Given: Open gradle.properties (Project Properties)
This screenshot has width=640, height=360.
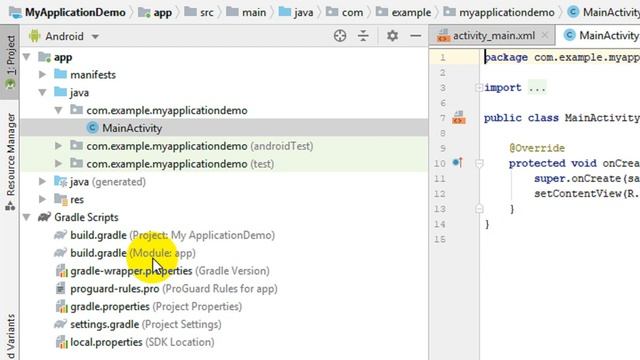Looking at the screenshot, I should (156, 307).
